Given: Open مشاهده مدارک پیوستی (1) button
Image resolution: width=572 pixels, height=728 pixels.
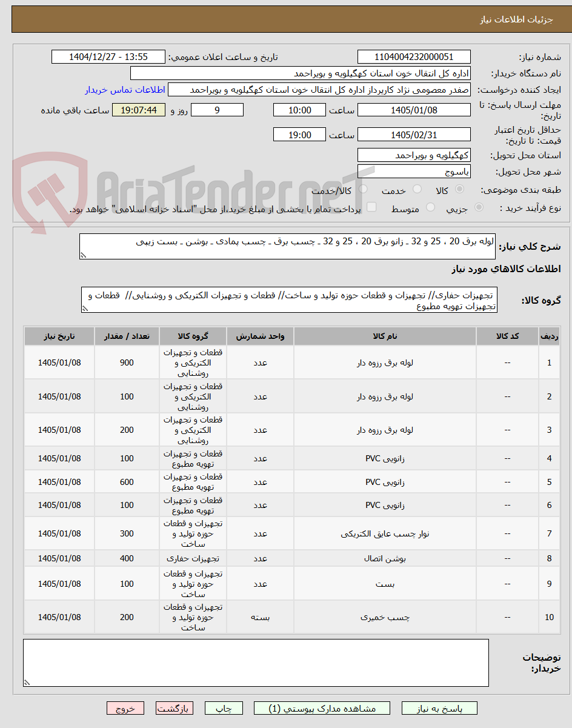Looking at the screenshot, I should pos(322,708).
